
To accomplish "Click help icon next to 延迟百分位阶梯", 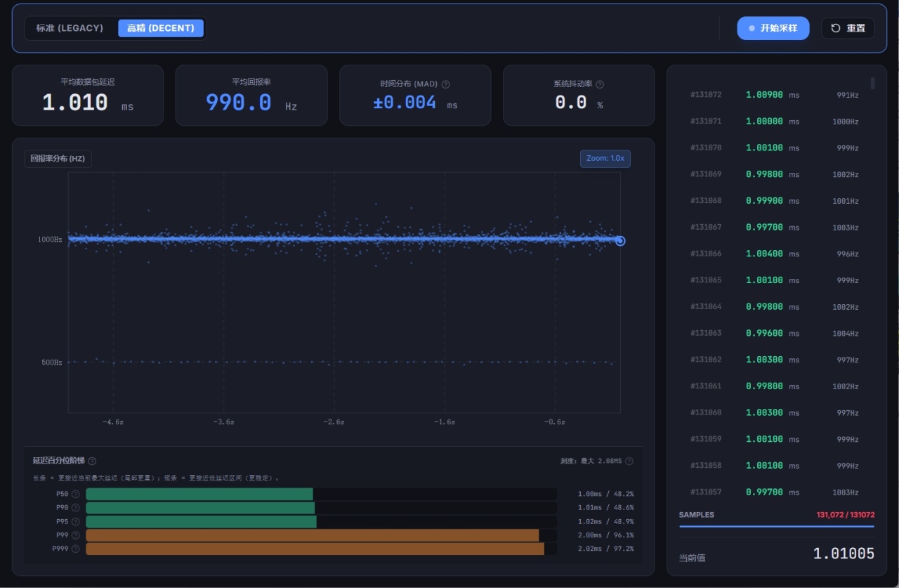I will pyautogui.click(x=92, y=461).
